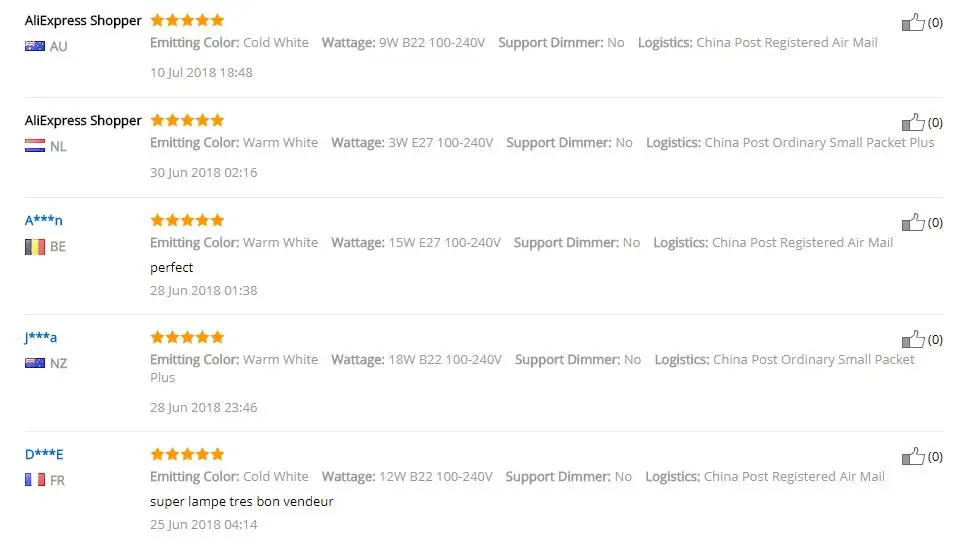Image resolution: width=978 pixels, height=543 pixels.
Task: Click the 10 Jul 2018 18:48 timestamp
Action: pos(201,72)
